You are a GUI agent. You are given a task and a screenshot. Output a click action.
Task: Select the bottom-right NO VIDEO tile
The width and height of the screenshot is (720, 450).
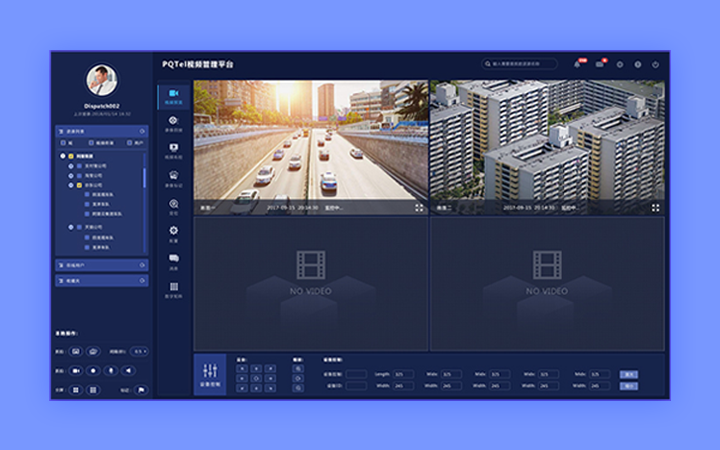[547, 284]
